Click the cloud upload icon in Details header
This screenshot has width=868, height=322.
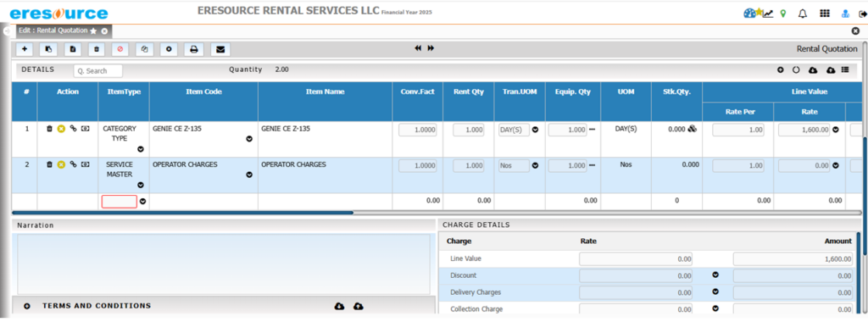831,70
